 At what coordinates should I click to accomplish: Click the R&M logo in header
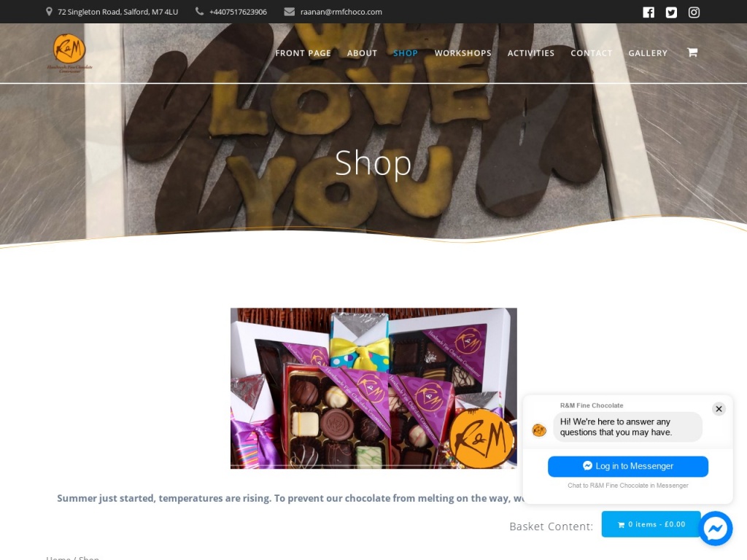(69, 52)
